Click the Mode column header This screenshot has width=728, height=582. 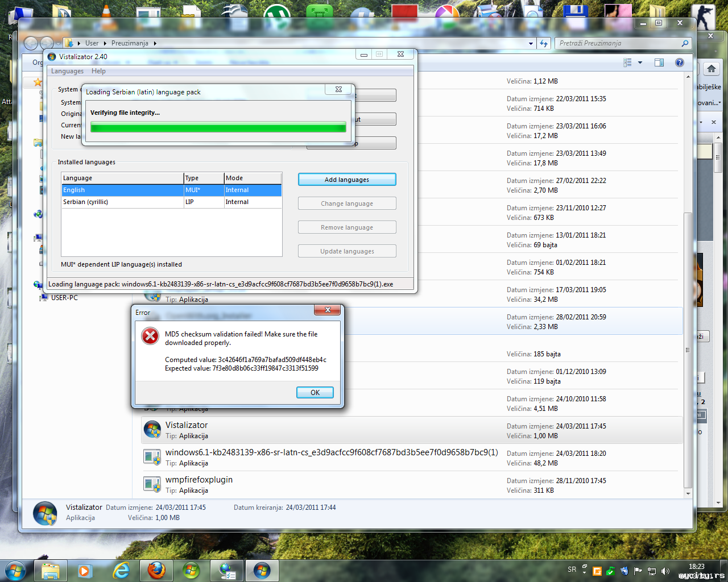pyautogui.click(x=253, y=178)
